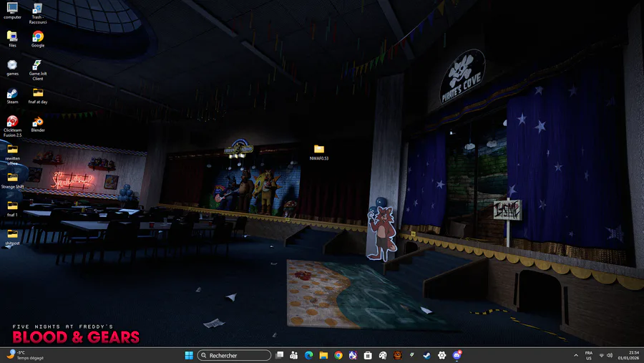
Task: Open the Freddy bear taskbar icon
Action: pyautogui.click(x=398, y=355)
